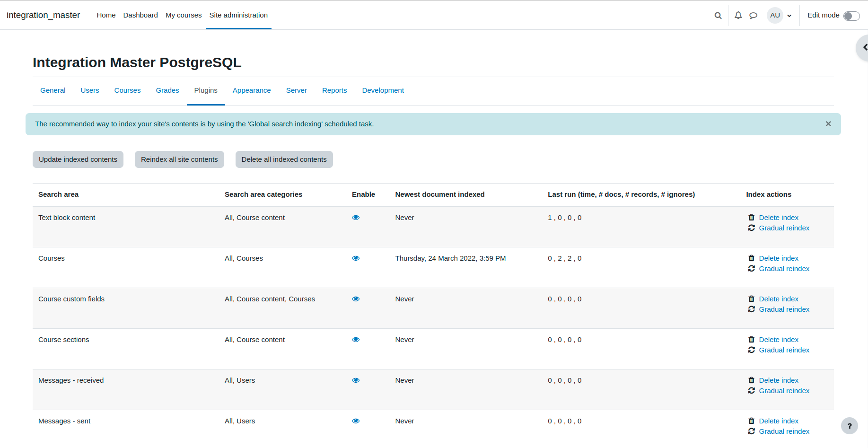This screenshot has height=448, width=868.
Task: Open the messaging speech bubble icon
Action: [x=754, y=16]
